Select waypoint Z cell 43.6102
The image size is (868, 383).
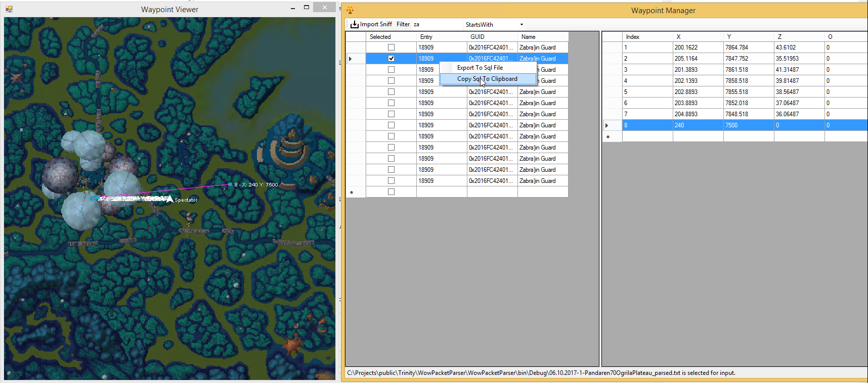click(x=799, y=47)
